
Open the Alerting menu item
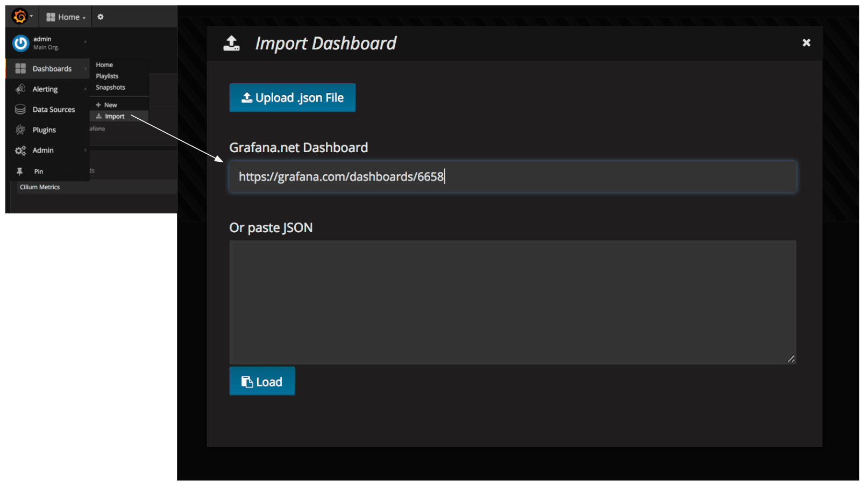point(47,89)
